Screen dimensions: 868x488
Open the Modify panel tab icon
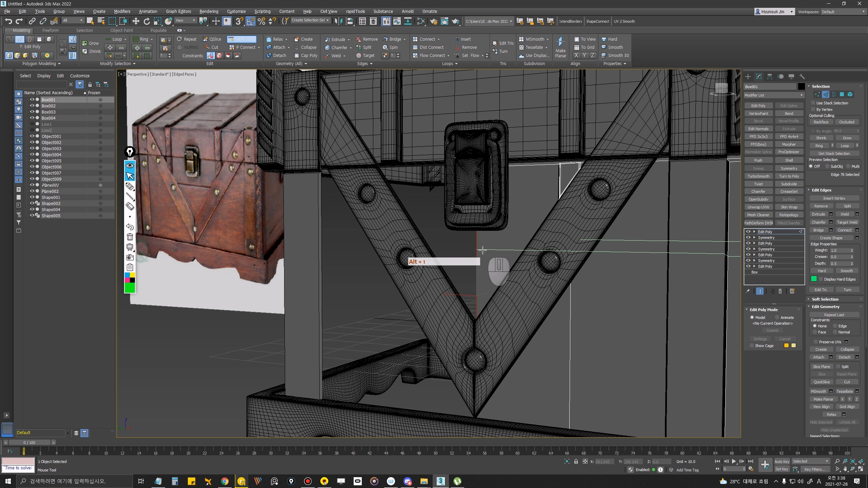[759, 77]
